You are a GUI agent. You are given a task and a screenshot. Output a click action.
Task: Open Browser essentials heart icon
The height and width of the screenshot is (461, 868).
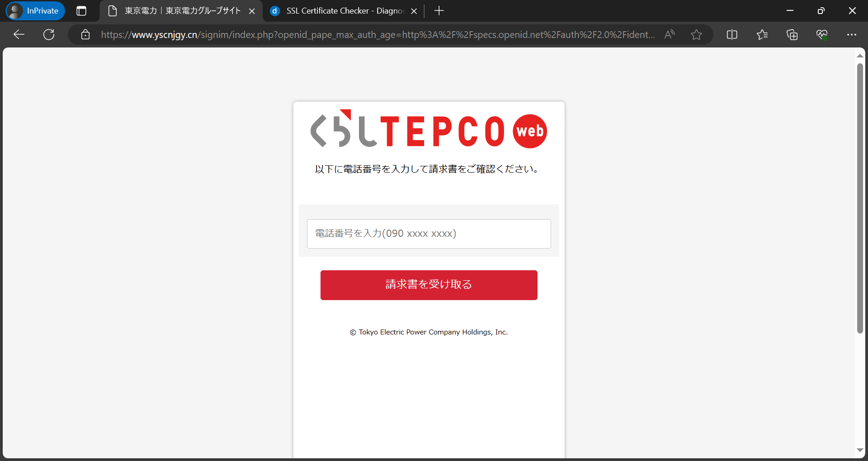click(822, 34)
